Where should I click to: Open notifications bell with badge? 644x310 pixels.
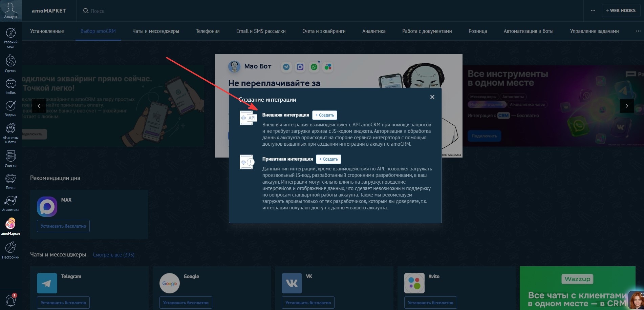(x=10, y=300)
